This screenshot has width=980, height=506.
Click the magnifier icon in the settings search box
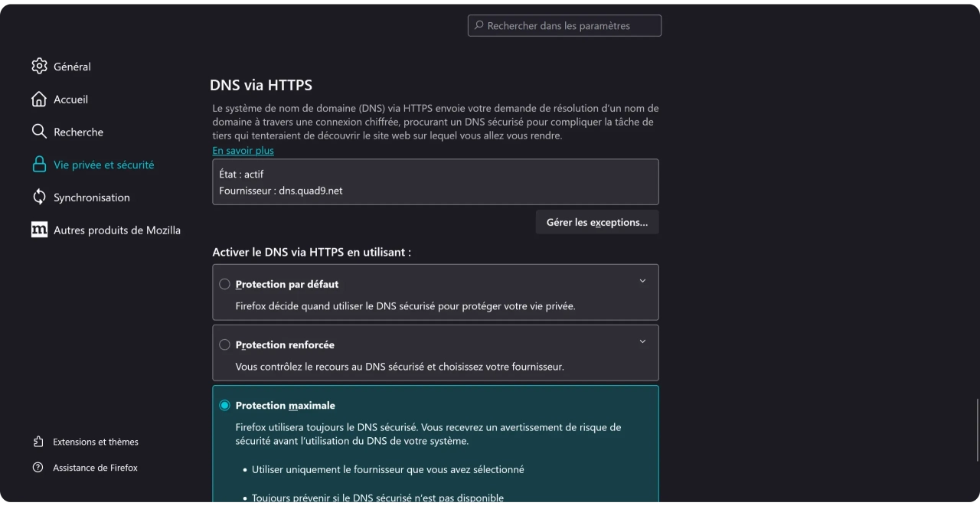(x=479, y=25)
